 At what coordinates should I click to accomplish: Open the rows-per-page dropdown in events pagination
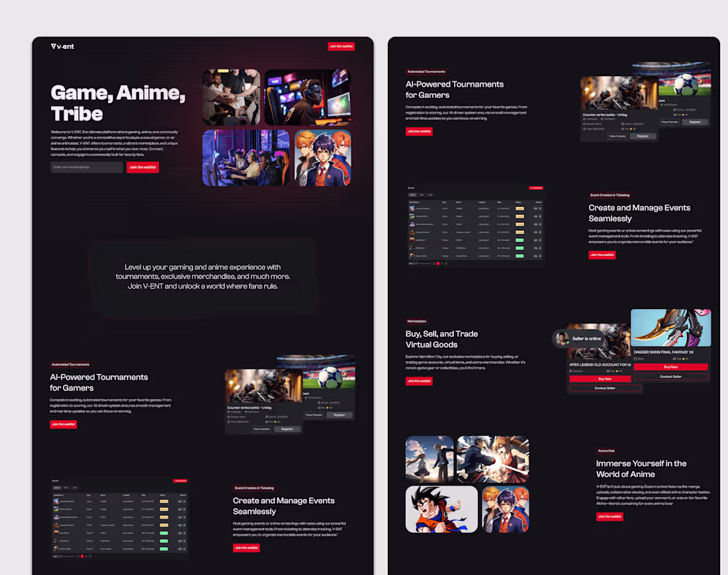[x=60, y=556]
